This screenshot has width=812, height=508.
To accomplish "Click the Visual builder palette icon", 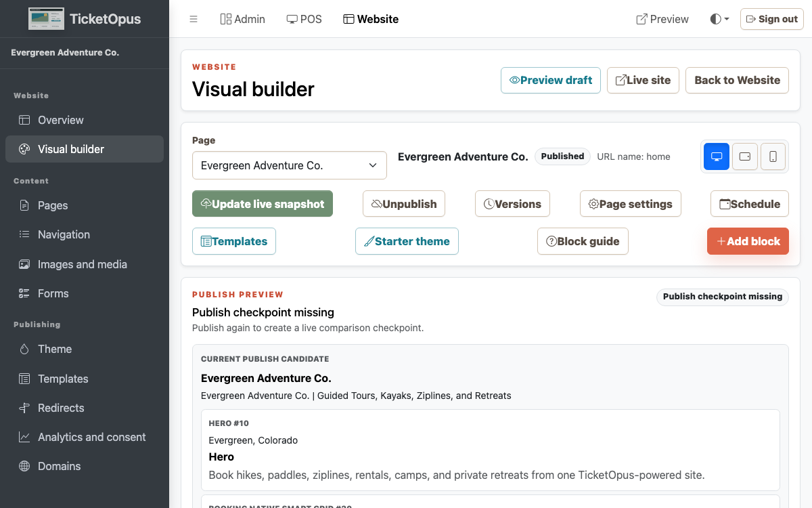I will tap(24, 149).
